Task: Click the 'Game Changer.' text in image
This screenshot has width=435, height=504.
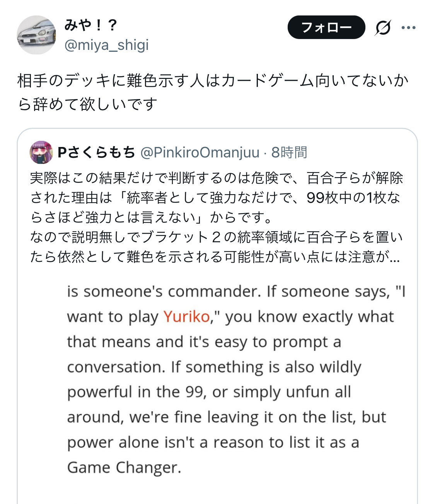Action: tap(124, 467)
